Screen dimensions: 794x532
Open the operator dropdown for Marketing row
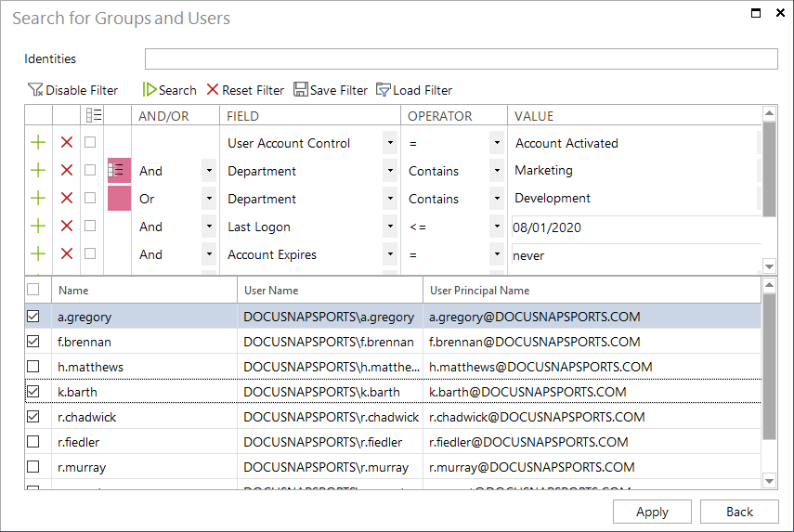[x=497, y=171]
